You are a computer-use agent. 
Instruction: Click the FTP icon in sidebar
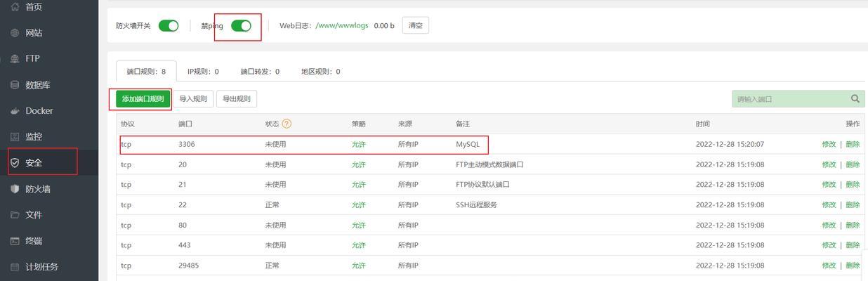(x=15, y=59)
